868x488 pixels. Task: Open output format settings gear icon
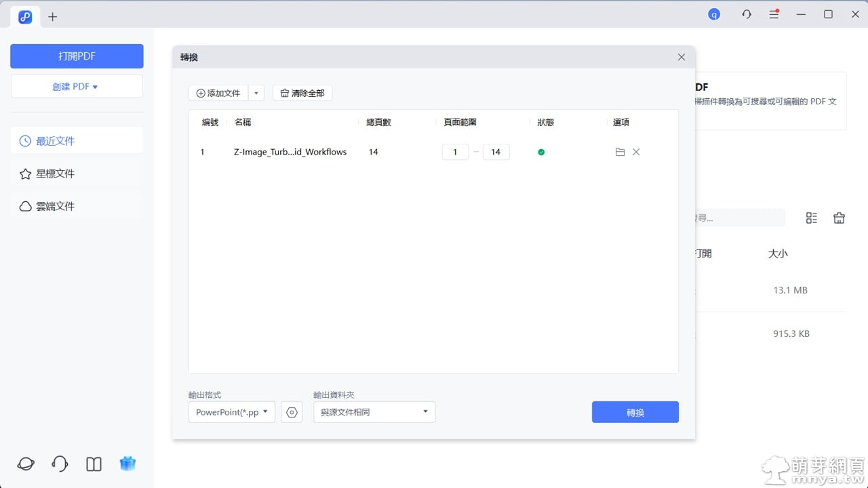coord(292,412)
